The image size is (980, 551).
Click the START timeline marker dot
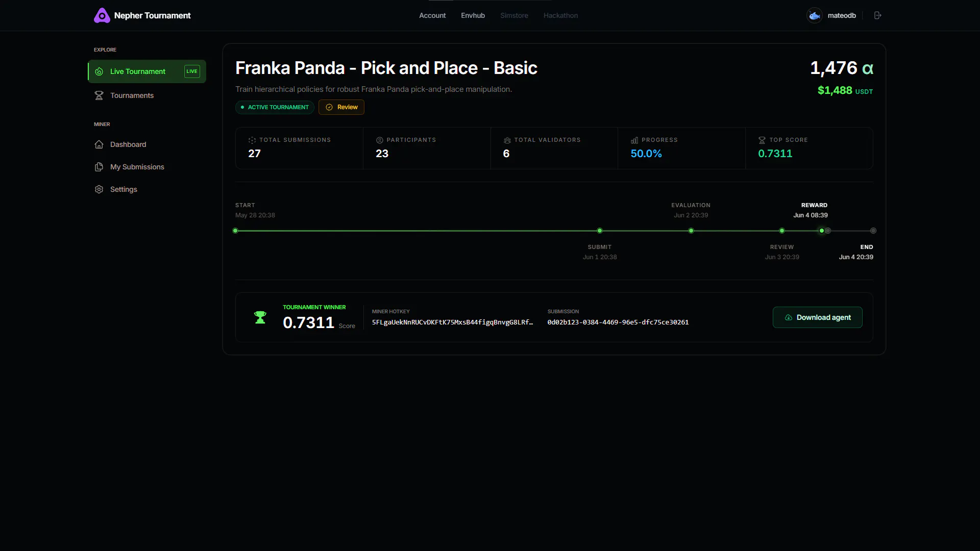(x=235, y=231)
